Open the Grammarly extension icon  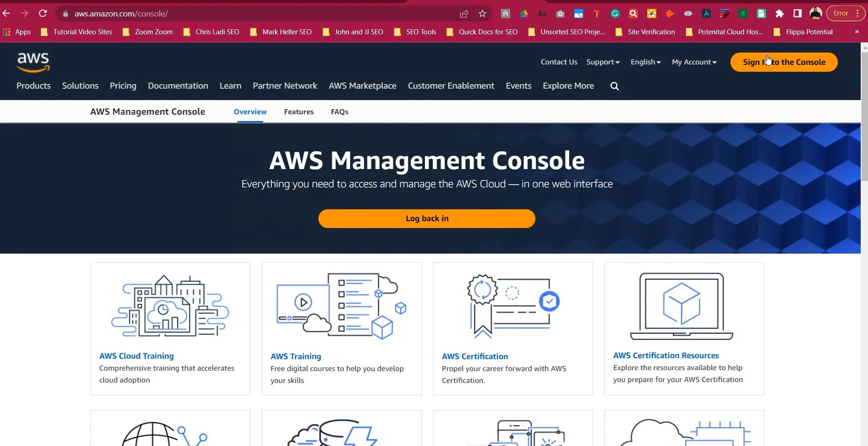pos(615,14)
